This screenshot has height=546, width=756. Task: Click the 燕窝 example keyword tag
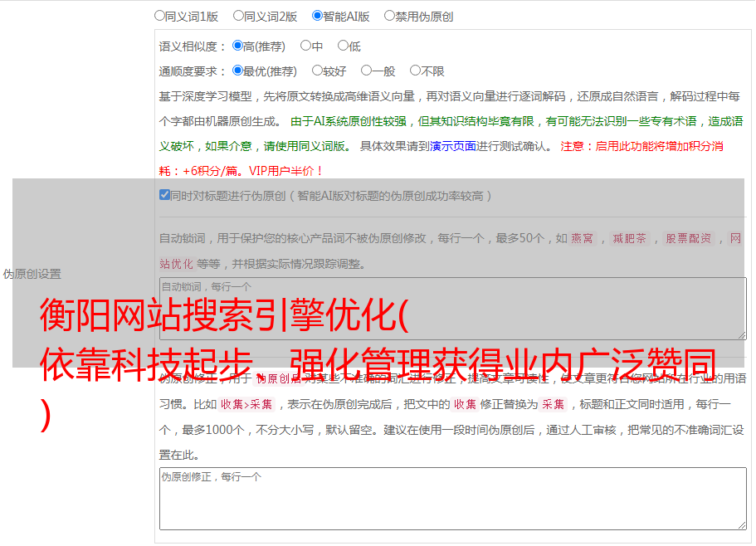583,239
